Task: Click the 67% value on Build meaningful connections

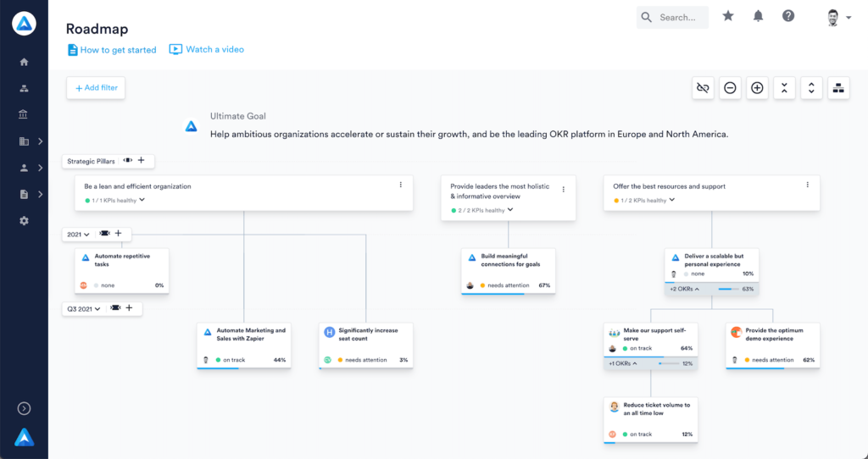Action: [544, 285]
